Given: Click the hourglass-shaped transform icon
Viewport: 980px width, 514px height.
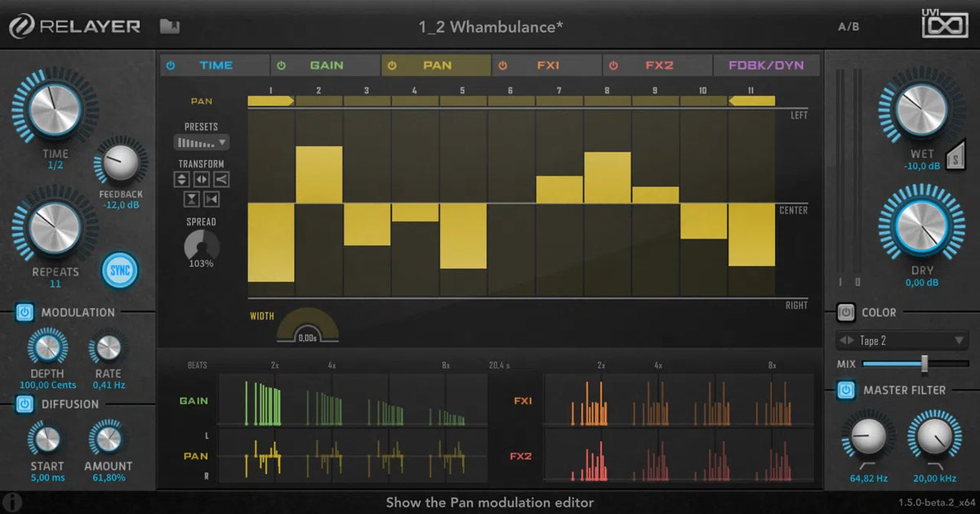Looking at the screenshot, I should pyautogui.click(x=192, y=199).
